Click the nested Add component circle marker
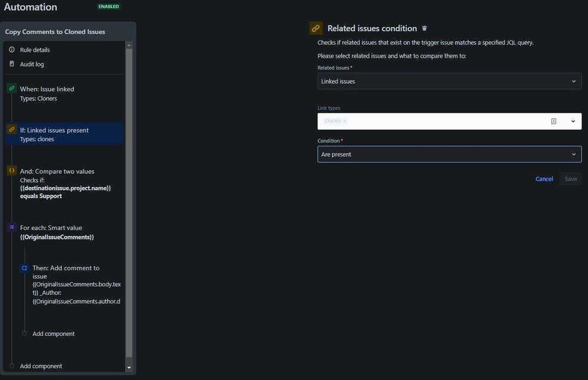The image size is (588, 380). pyautogui.click(x=24, y=333)
